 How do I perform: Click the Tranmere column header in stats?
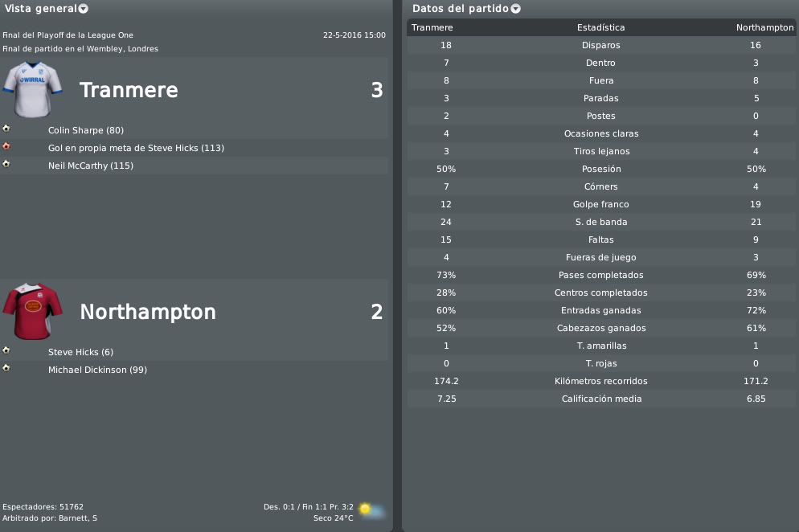click(x=432, y=27)
